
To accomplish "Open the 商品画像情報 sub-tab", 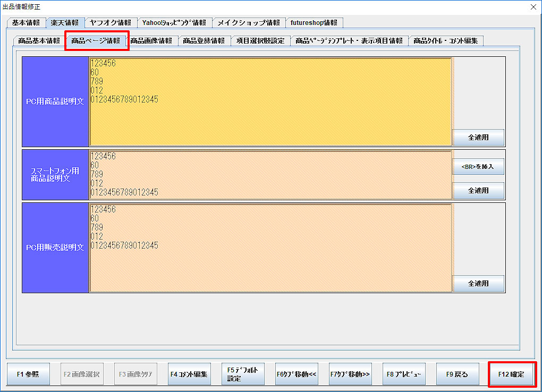I will (151, 41).
